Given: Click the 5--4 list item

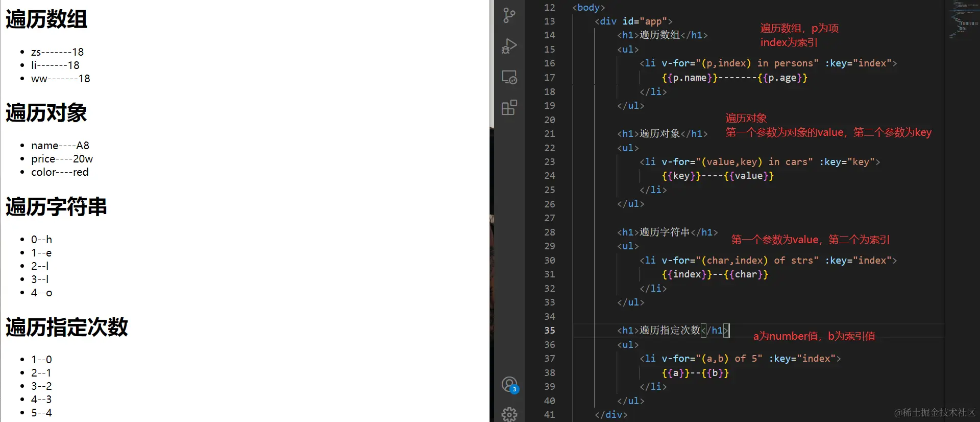Looking at the screenshot, I should [x=41, y=413].
